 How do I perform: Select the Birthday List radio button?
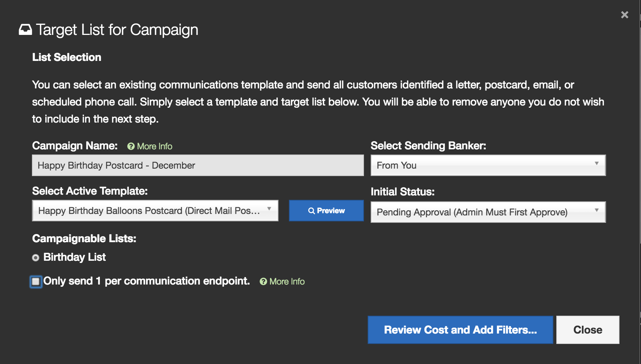[x=36, y=257]
